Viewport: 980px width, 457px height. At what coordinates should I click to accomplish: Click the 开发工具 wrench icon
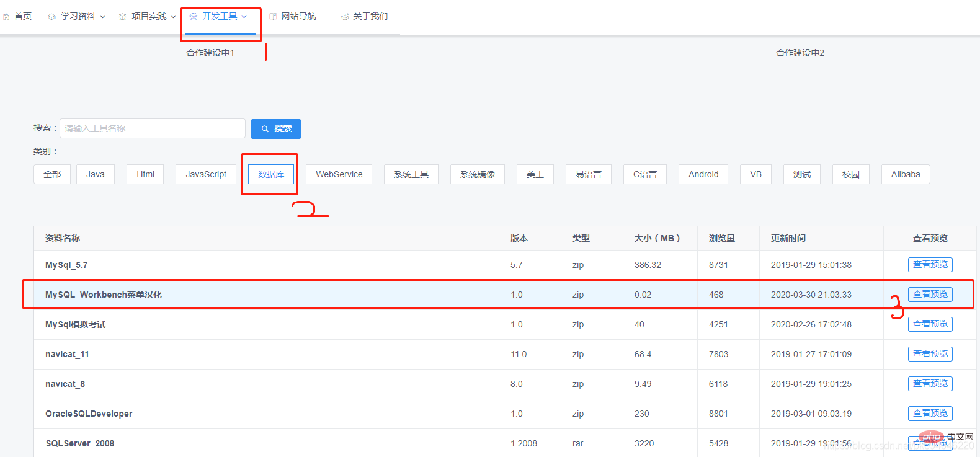click(194, 17)
